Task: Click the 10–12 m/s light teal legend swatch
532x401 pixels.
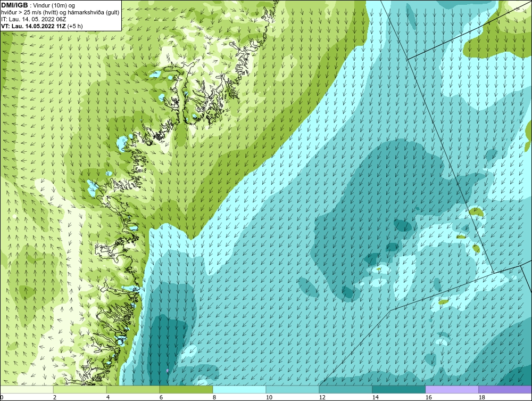Action: click(x=293, y=389)
